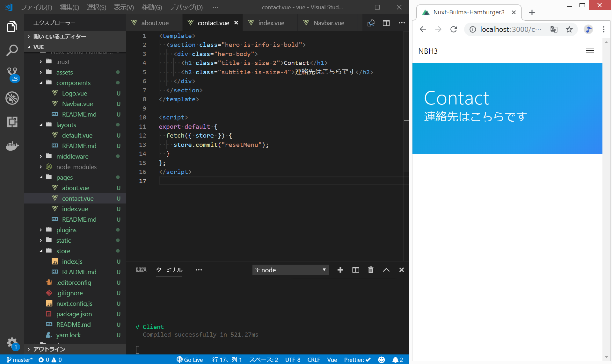Split the editor to the right

(386, 23)
